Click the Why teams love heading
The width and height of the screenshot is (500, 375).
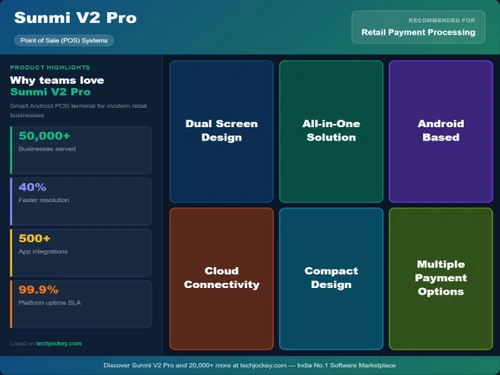click(57, 80)
